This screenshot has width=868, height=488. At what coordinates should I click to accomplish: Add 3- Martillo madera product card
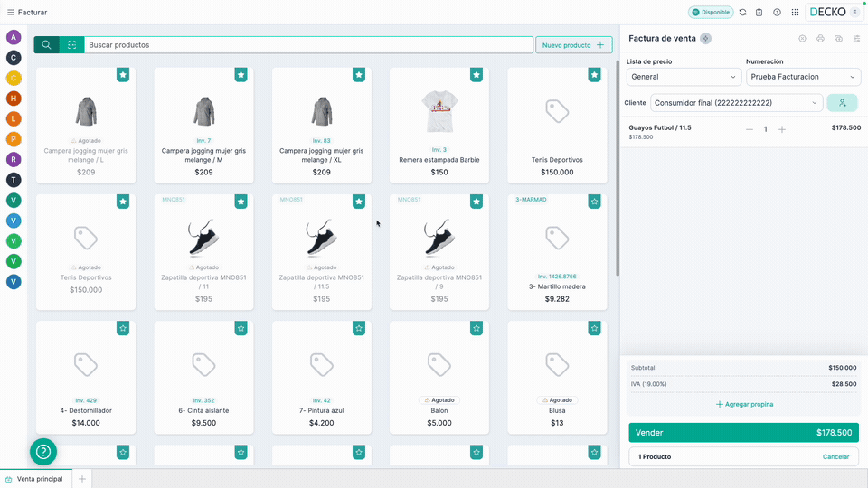coord(557,252)
